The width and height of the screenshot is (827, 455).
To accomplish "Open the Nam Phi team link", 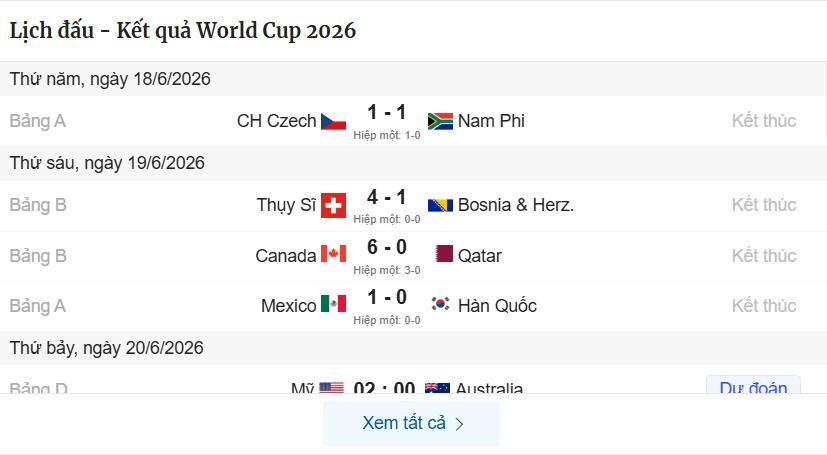I will (491, 121).
